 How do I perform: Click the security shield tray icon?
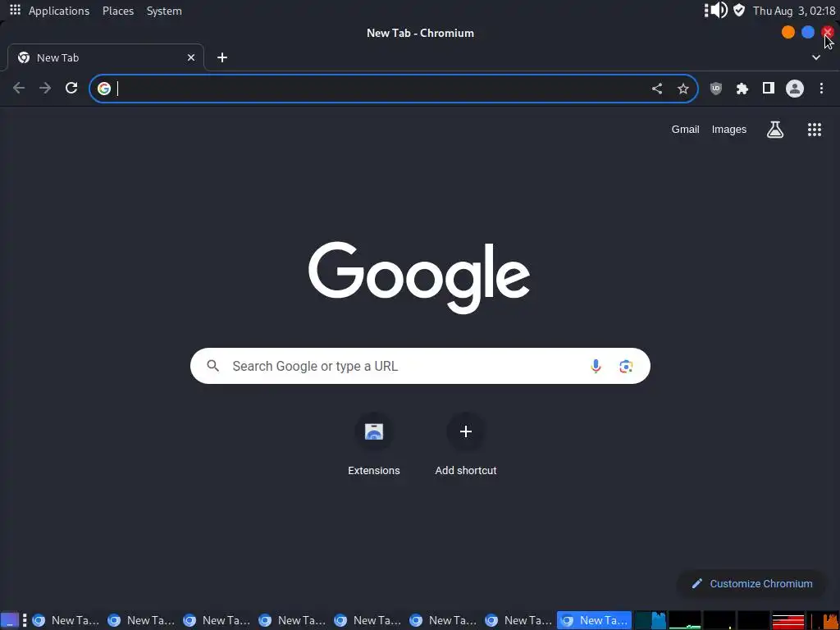(x=739, y=10)
